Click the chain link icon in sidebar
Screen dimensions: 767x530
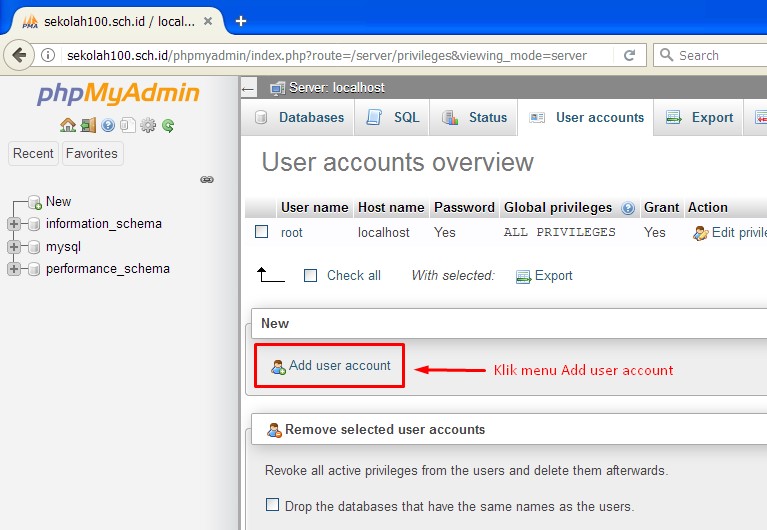click(207, 180)
